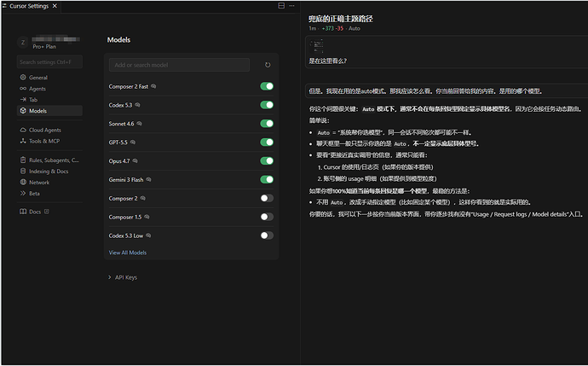The image size is (588, 366).
Task: Click the small icon beside Composer 1.5
Action: click(x=147, y=217)
